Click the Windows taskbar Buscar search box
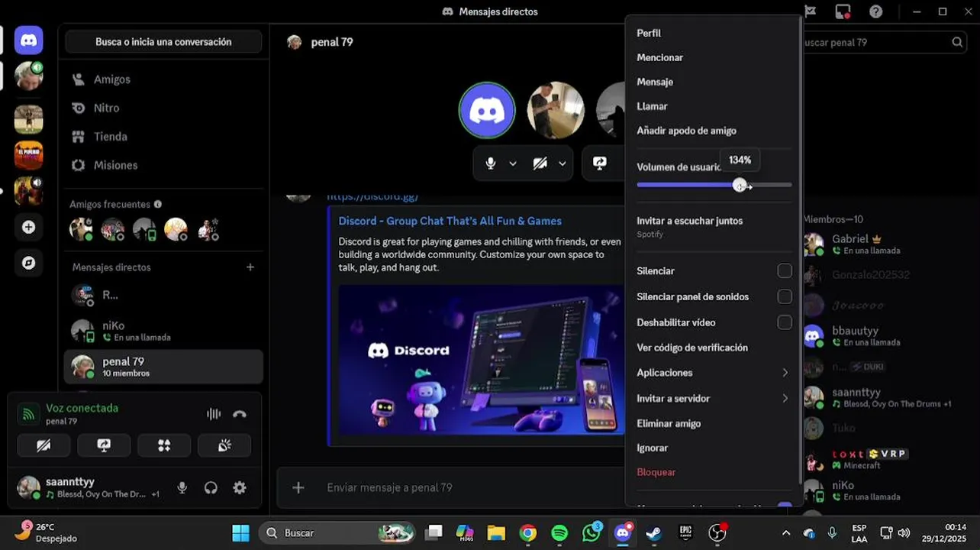Image resolution: width=980 pixels, height=550 pixels. pyautogui.click(x=337, y=532)
